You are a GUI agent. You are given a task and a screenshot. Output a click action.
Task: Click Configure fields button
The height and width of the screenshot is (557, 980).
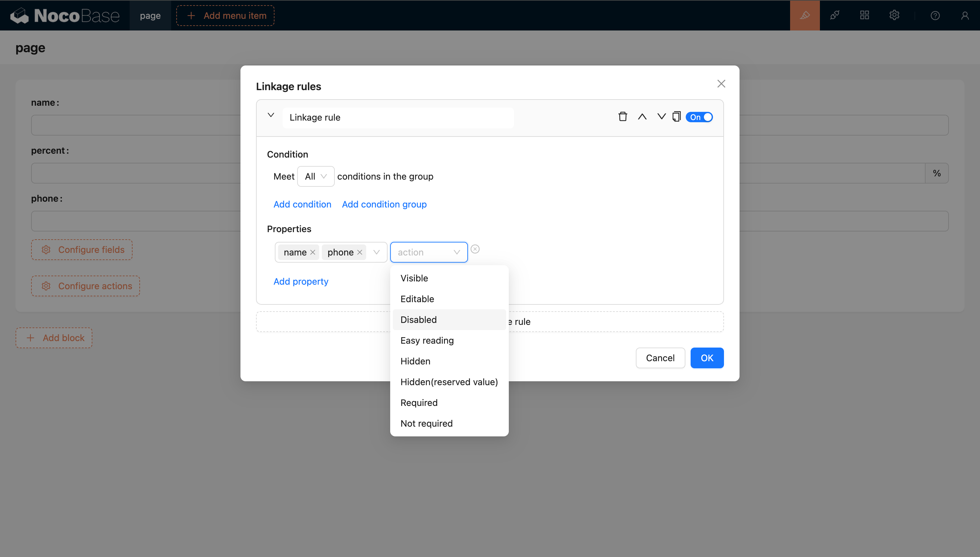(82, 250)
